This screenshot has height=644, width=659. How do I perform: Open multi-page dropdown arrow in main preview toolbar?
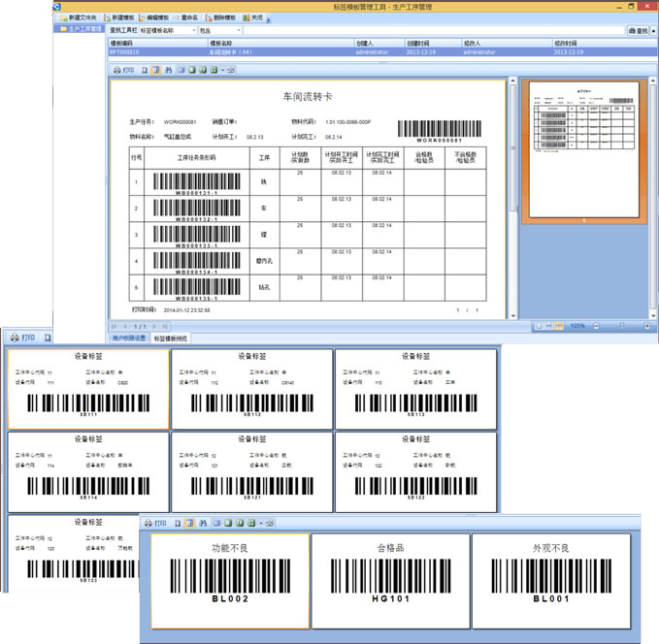pos(223,70)
